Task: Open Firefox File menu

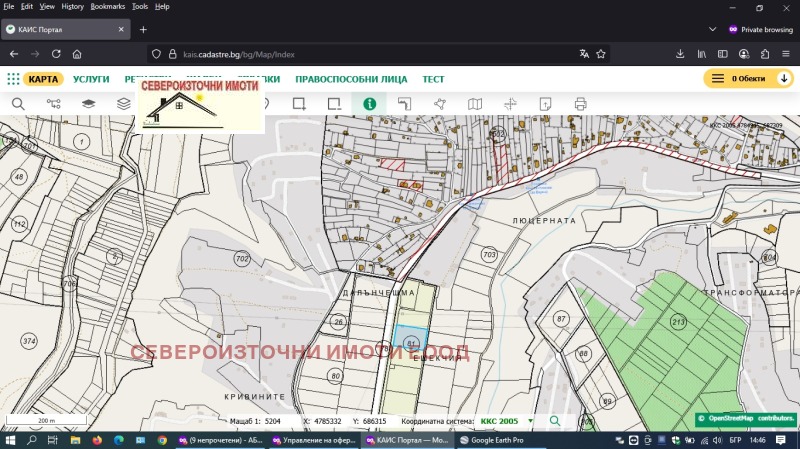Action: click(x=9, y=7)
